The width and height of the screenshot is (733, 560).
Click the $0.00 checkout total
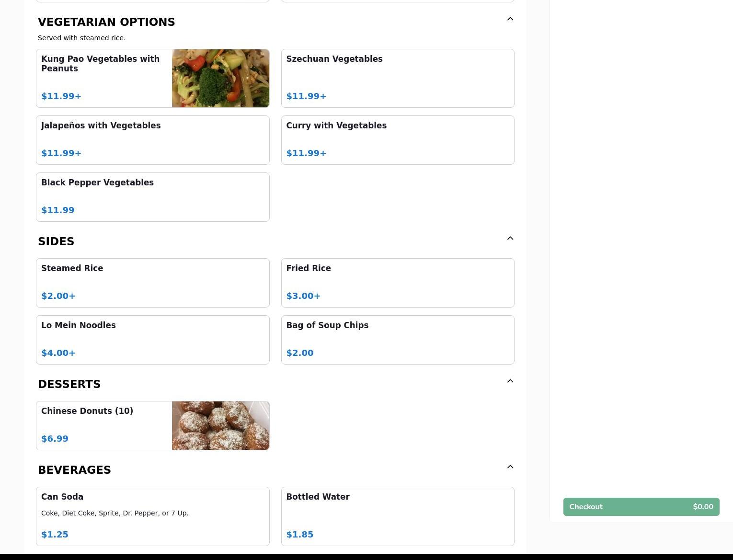coord(703,507)
